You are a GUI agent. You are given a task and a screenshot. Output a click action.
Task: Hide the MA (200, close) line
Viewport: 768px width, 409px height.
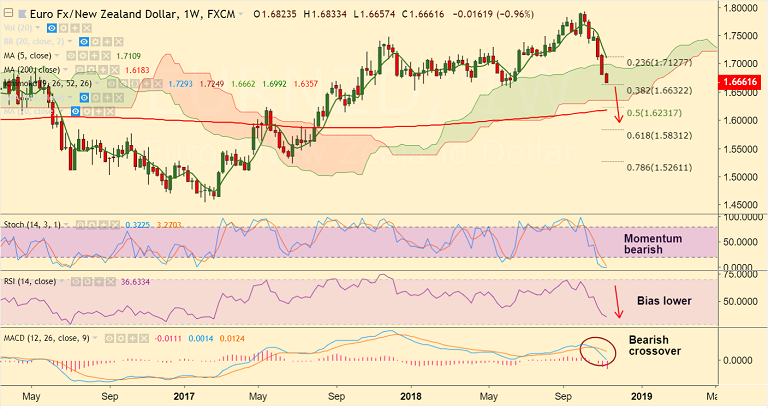(x=80, y=70)
